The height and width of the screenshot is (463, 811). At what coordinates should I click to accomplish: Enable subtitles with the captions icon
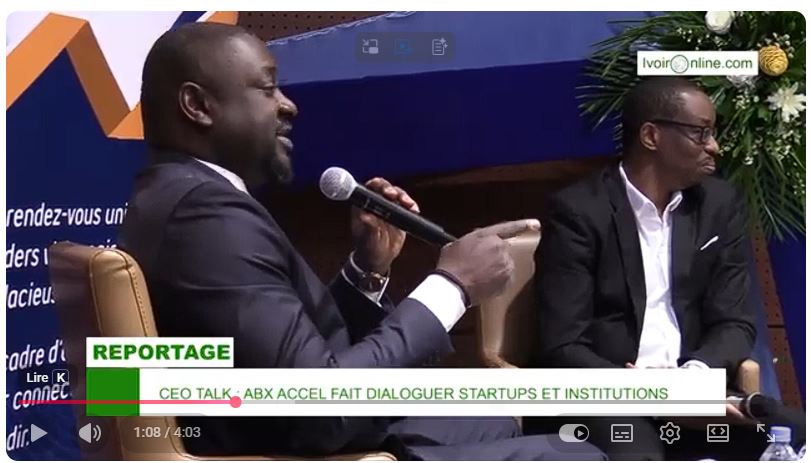(621, 433)
